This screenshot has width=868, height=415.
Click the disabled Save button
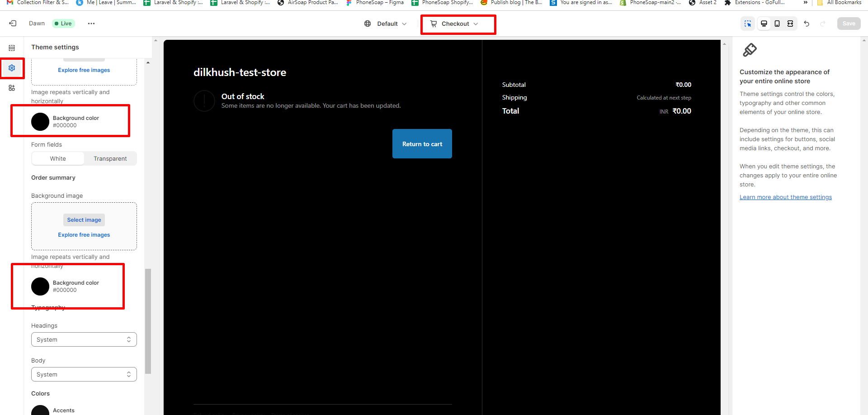point(849,24)
